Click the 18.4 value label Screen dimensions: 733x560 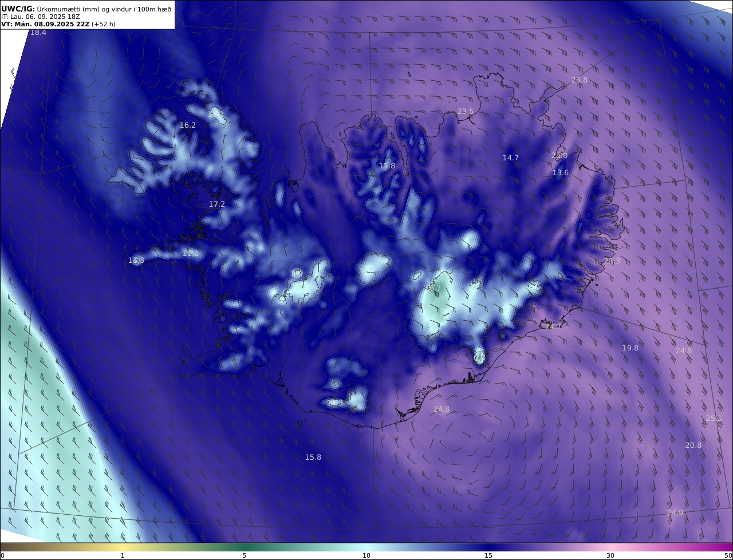[x=38, y=33]
